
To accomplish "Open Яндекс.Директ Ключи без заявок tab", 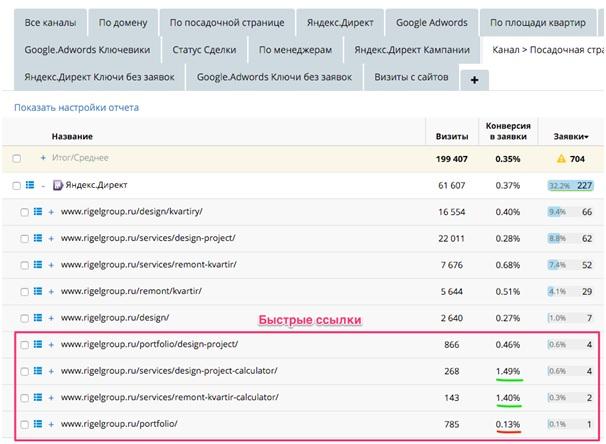I will [100, 77].
